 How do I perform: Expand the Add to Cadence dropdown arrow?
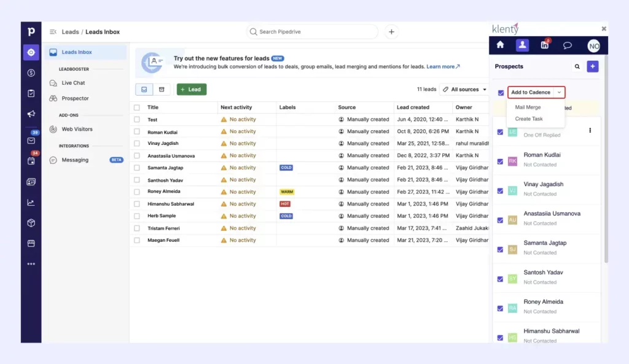pyautogui.click(x=559, y=92)
